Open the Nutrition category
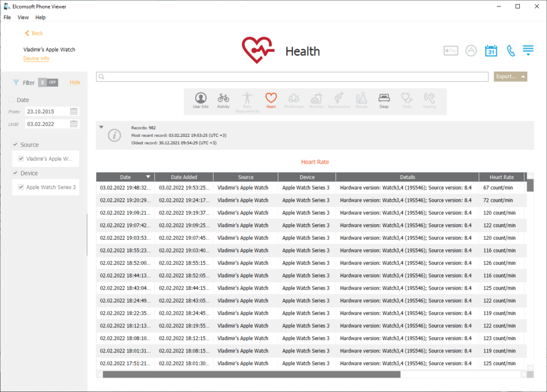 pyautogui.click(x=316, y=100)
